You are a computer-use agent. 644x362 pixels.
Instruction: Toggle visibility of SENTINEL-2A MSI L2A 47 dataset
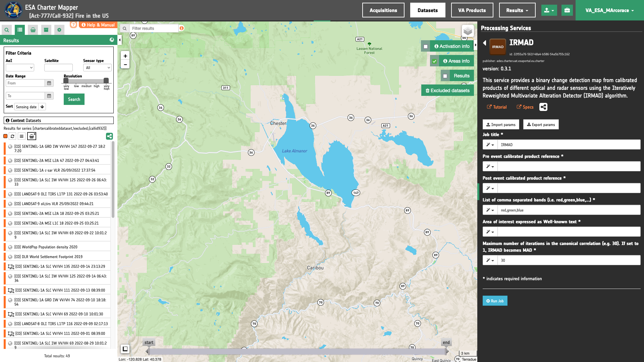click(x=10, y=161)
